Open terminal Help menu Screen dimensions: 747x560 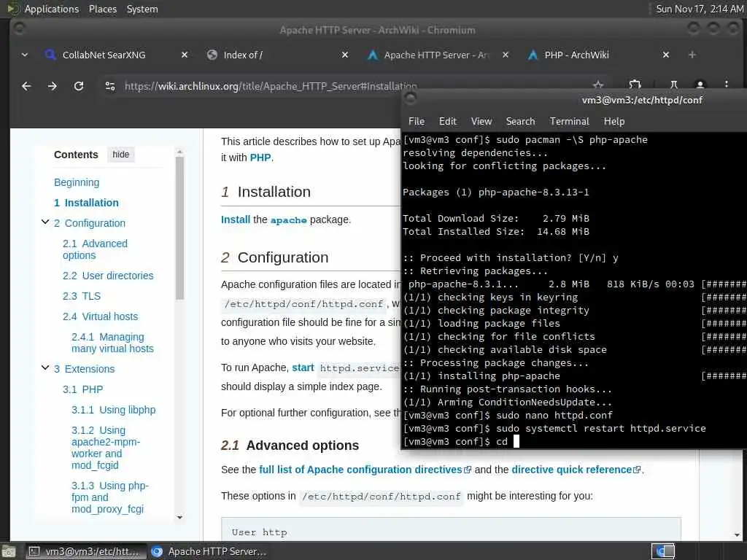tap(614, 122)
